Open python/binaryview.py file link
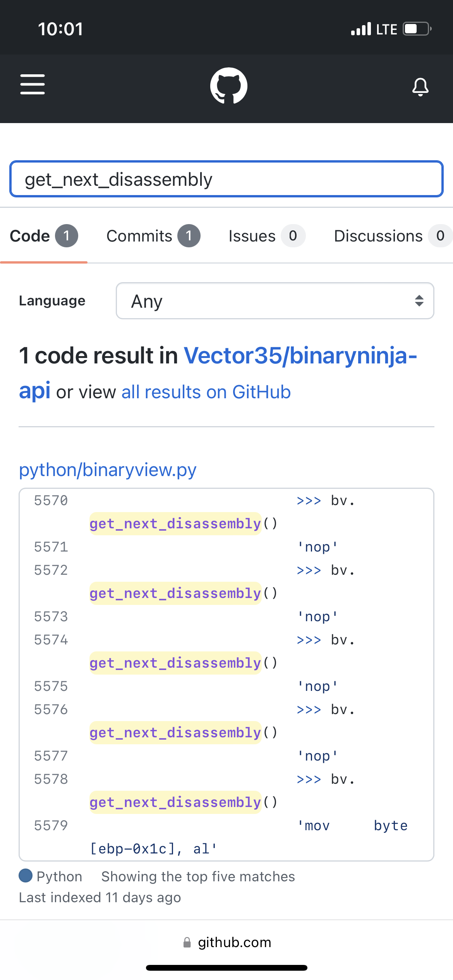453x980 pixels. [x=108, y=470]
